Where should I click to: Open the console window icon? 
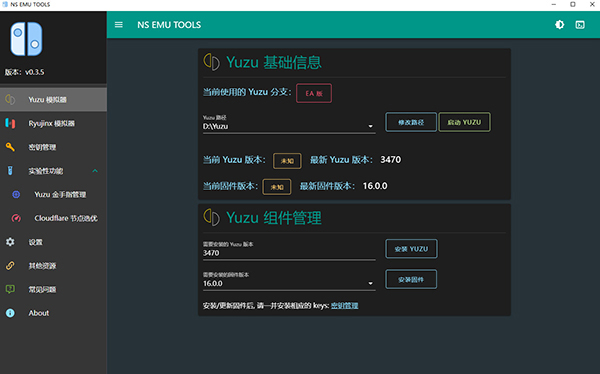coord(580,25)
